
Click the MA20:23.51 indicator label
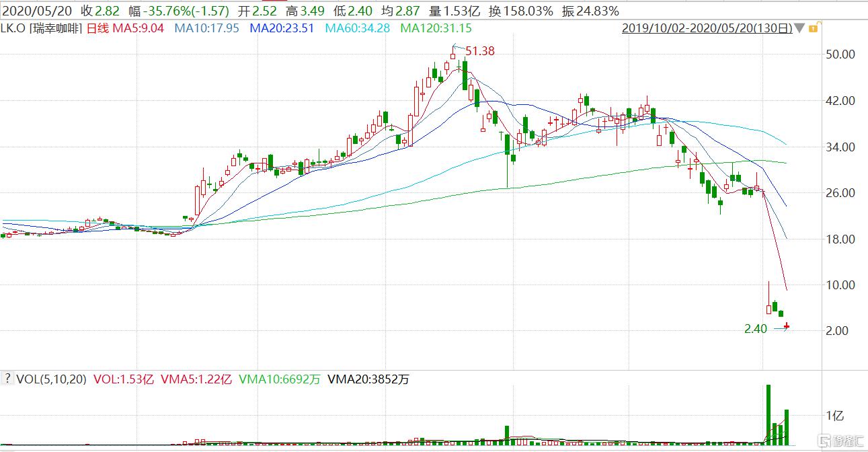coord(282,28)
